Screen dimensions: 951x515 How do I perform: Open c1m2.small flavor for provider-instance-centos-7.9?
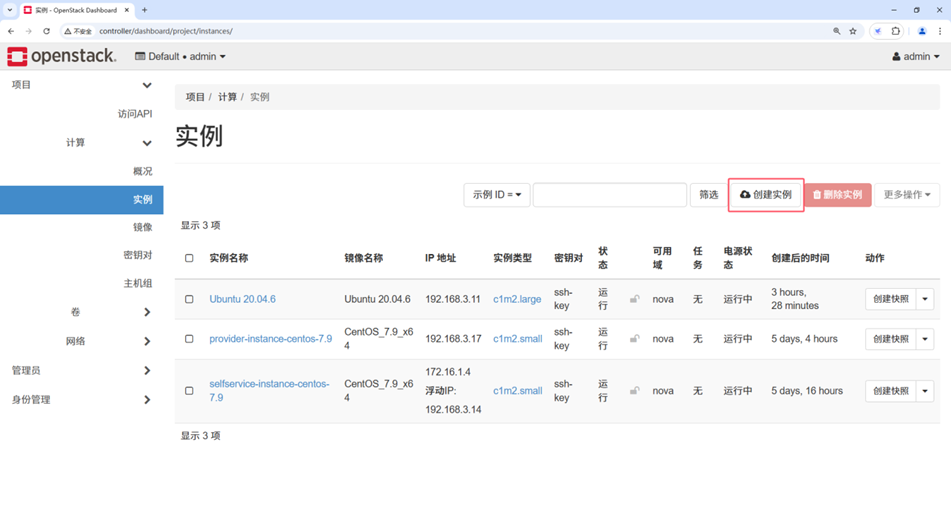[x=517, y=338]
